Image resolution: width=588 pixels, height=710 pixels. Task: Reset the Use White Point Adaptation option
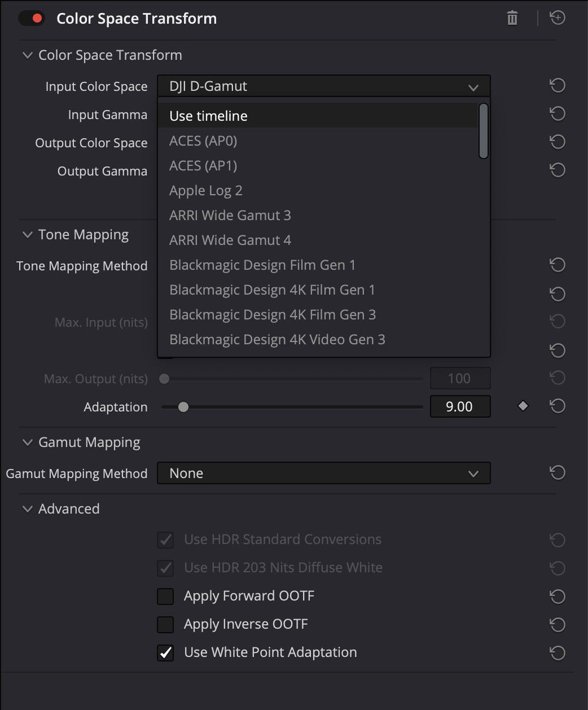tap(557, 653)
